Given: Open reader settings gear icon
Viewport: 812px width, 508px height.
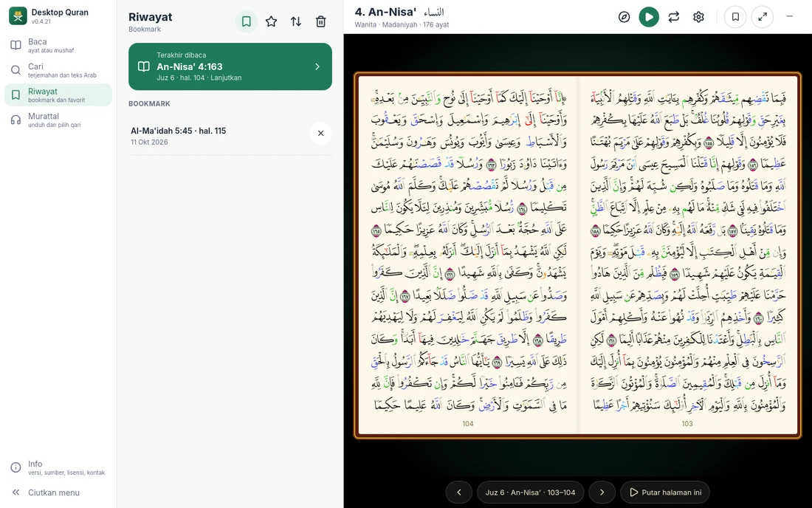Looking at the screenshot, I should (698, 17).
